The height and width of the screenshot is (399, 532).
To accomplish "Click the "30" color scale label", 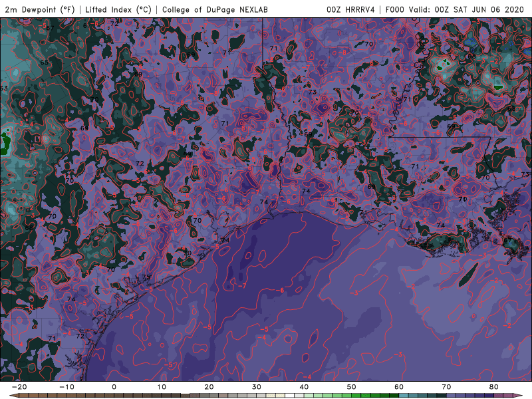I will tap(257, 387).
